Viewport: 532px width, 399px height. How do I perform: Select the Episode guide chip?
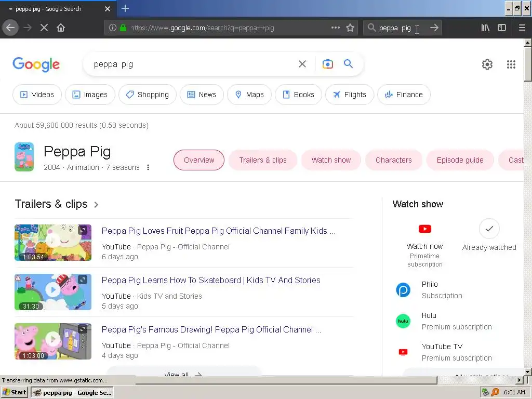[x=460, y=160]
